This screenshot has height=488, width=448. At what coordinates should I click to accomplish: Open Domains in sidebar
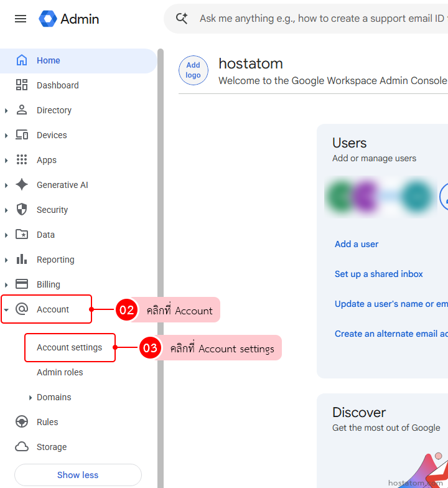tap(54, 397)
